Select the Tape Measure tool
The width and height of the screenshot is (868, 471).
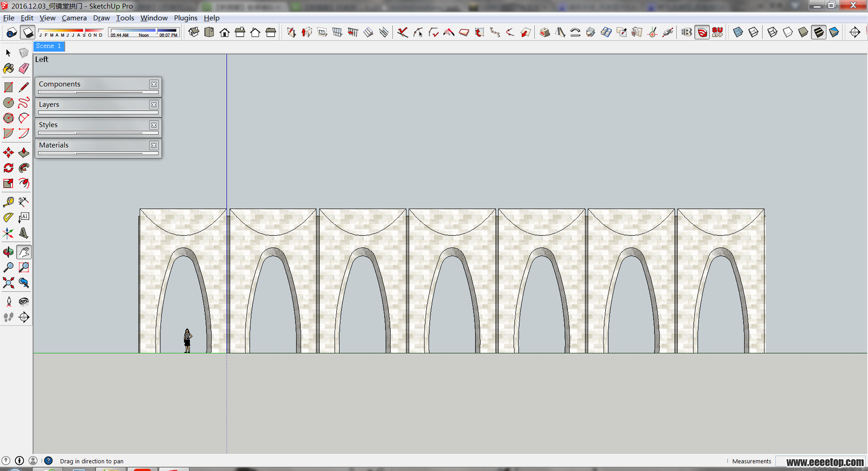(x=8, y=202)
